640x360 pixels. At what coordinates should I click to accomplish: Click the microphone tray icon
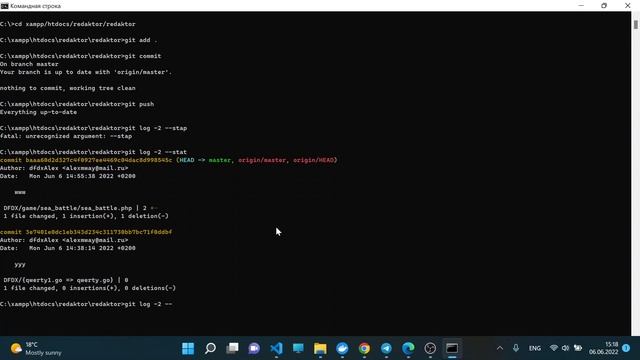(x=516, y=348)
